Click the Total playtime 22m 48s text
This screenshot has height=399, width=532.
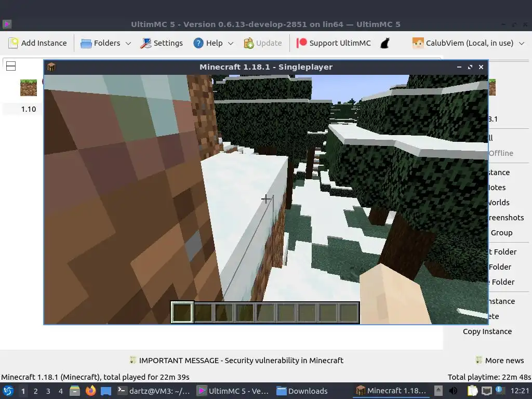[x=489, y=377]
